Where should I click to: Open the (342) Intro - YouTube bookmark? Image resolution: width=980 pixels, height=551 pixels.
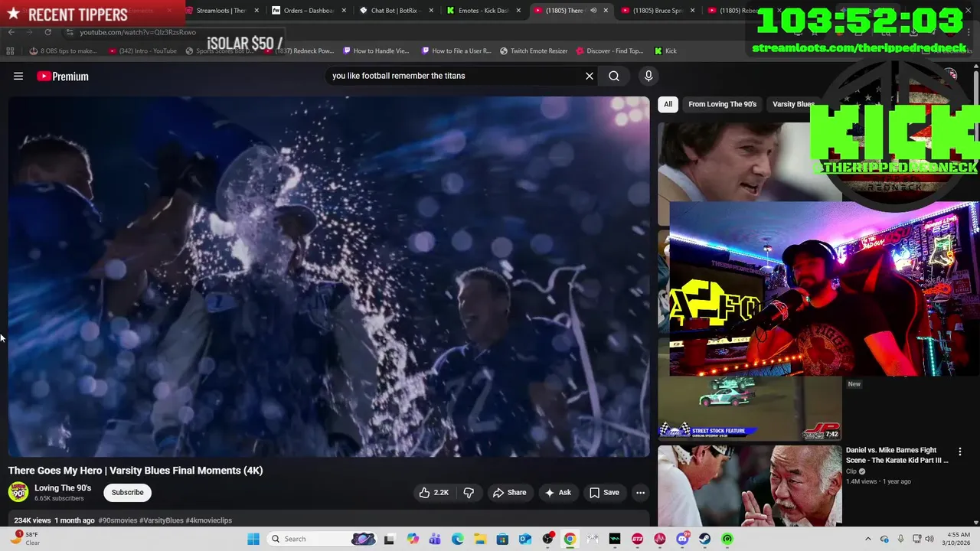[x=143, y=51]
